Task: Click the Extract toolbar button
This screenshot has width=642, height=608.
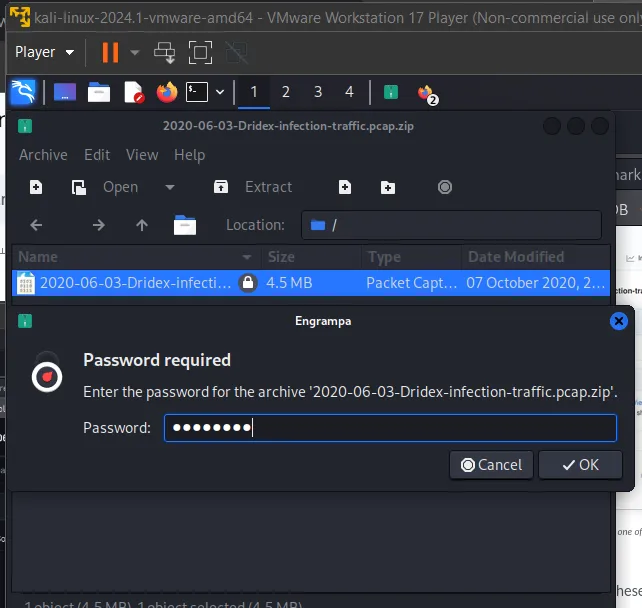Action: 253,188
